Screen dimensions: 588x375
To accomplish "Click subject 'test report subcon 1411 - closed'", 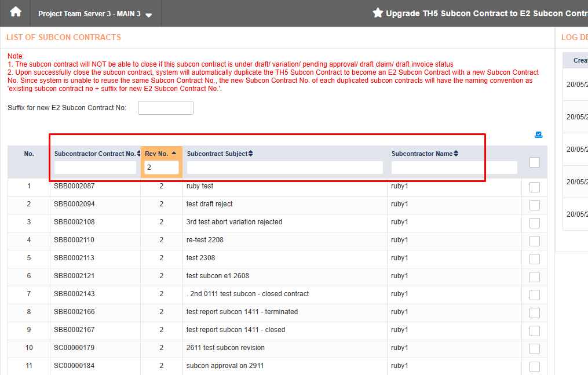I will 236,330.
